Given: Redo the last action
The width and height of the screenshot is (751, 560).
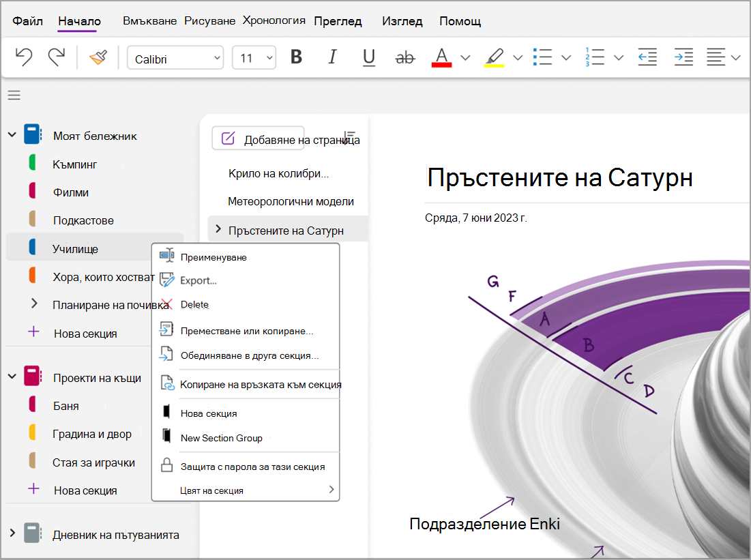Looking at the screenshot, I should click(57, 57).
